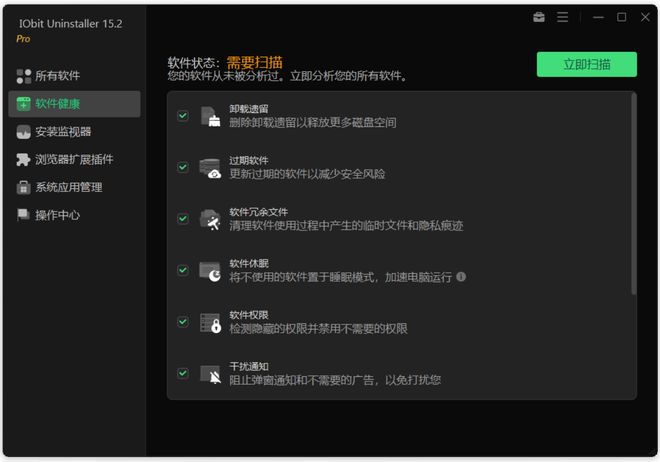Click the 软件权限 title text

[x=249, y=315]
